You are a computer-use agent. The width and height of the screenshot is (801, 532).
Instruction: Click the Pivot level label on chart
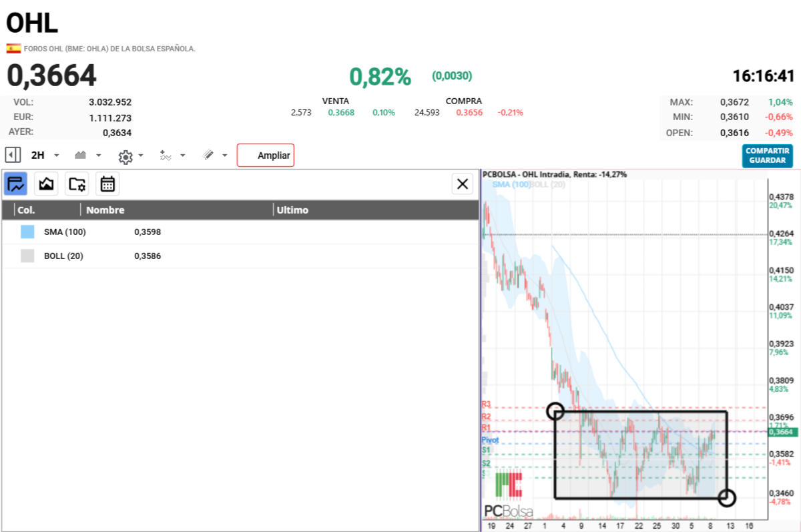click(491, 441)
